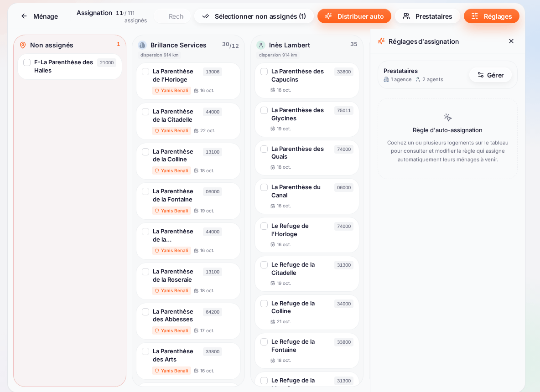Check La Parenthèse des Abbesses
Screen dimensions: 540x392
[x=145, y=312]
